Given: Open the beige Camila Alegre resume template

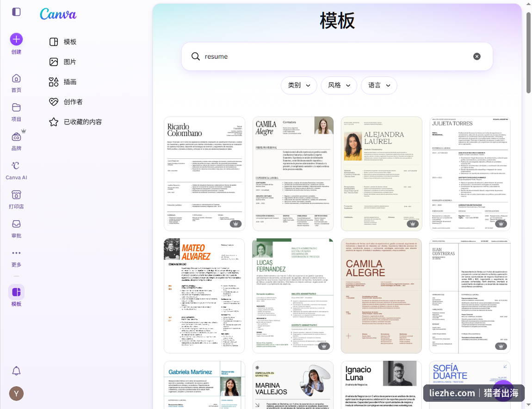Looking at the screenshot, I should [381, 296].
